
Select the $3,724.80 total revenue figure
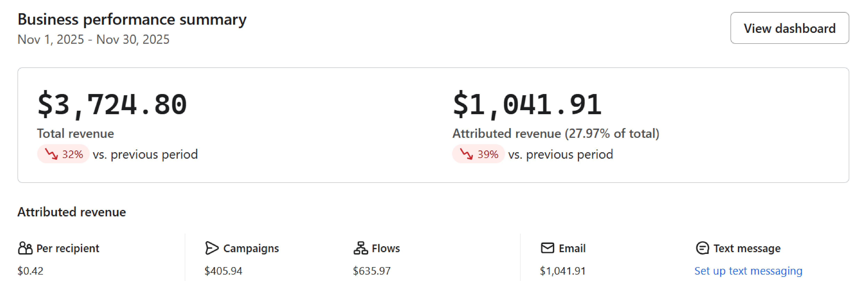(112, 105)
